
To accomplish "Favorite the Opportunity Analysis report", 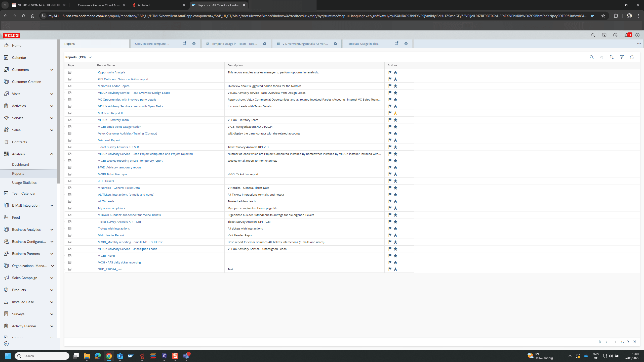I will (395, 72).
